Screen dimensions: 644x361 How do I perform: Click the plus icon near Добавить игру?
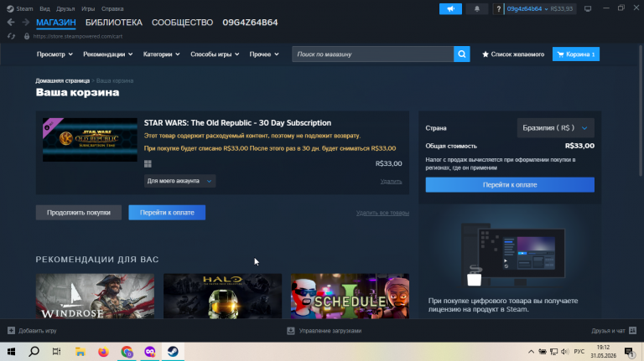[11, 331]
